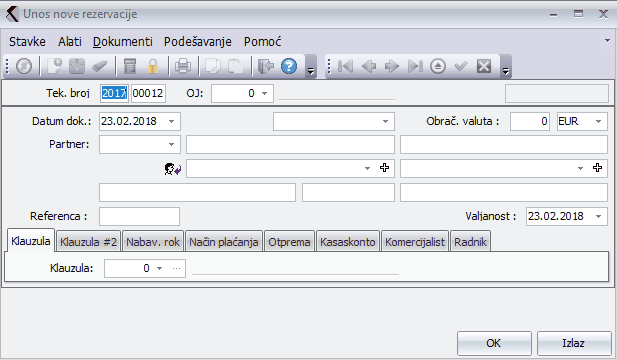Switch to the Način plaćanja tab
Image resolution: width=617 pixels, height=360 pixels.
point(224,242)
